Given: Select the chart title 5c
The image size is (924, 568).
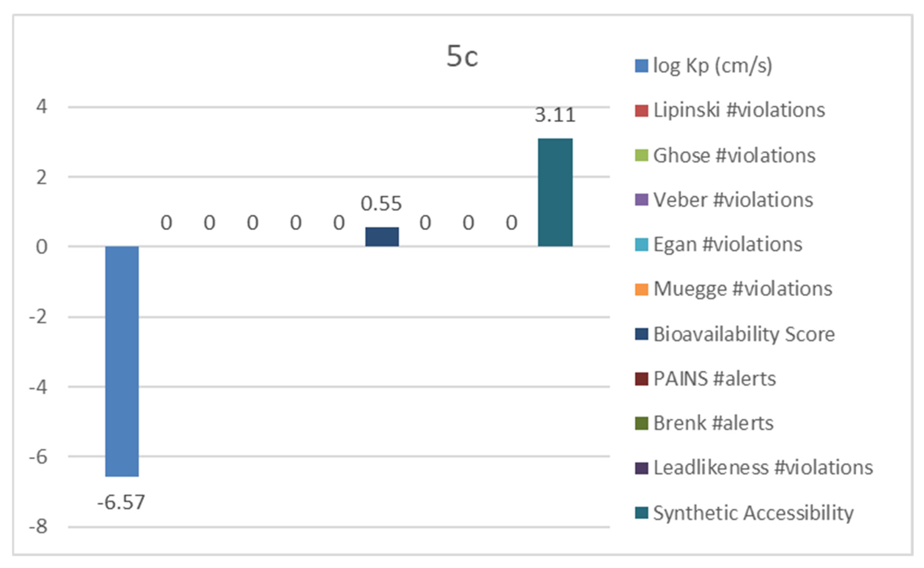Looking at the screenshot, I should (x=462, y=56).
